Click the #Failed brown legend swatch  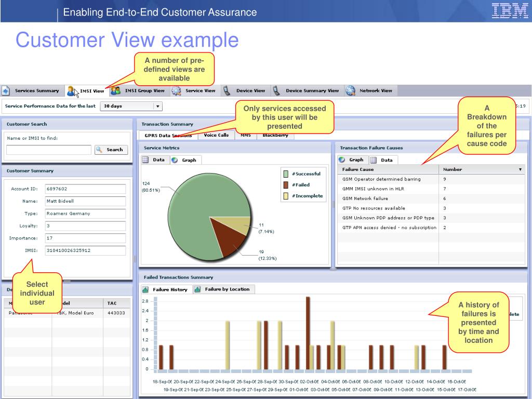tap(286, 185)
